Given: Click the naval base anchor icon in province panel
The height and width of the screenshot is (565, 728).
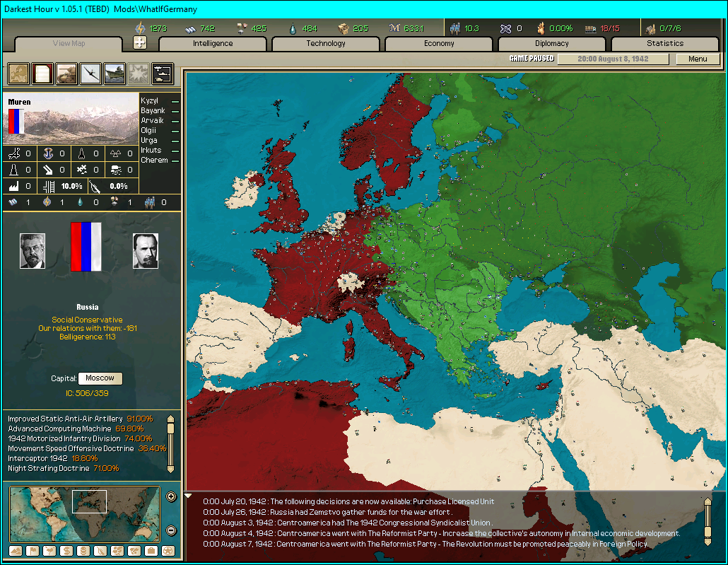Looking at the screenshot, I should (48, 153).
